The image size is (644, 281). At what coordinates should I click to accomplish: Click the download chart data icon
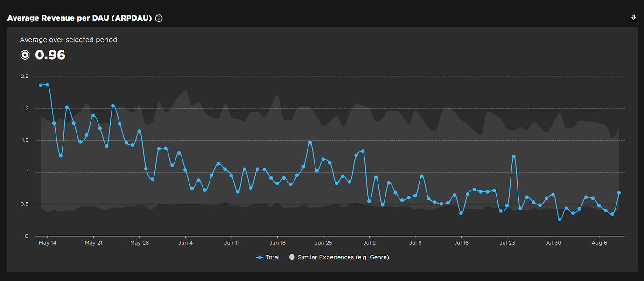point(634,18)
